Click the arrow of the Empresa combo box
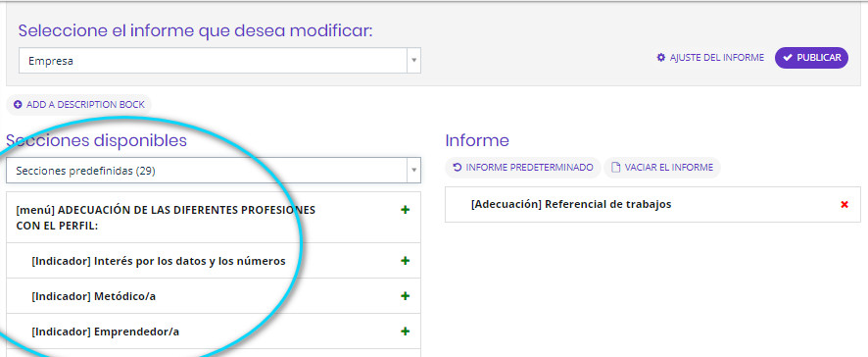868x357 pixels. (x=413, y=61)
